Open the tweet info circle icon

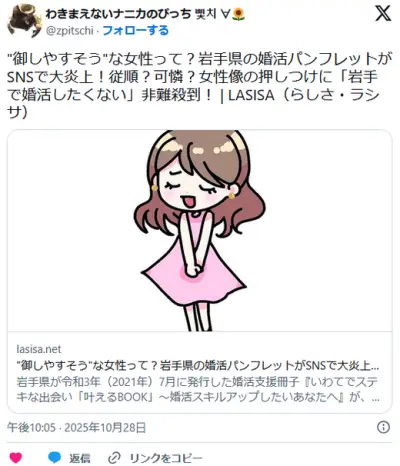(x=383, y=427)
